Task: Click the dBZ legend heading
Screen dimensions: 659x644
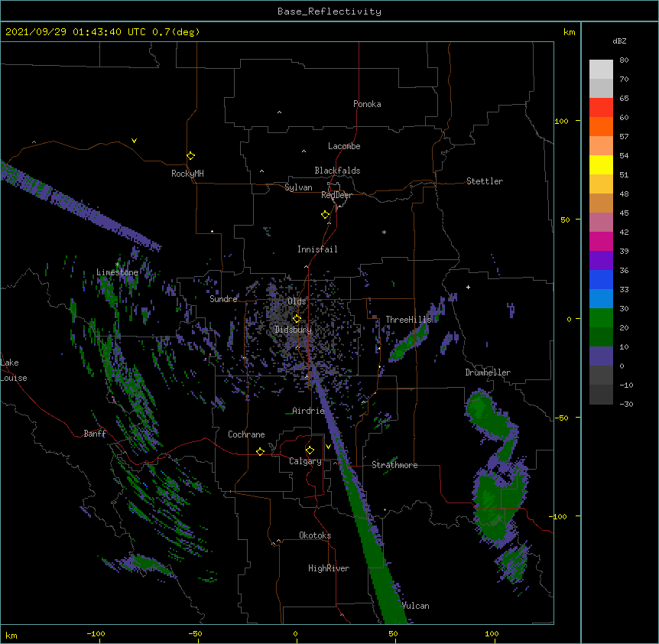Action: point(619,41)
